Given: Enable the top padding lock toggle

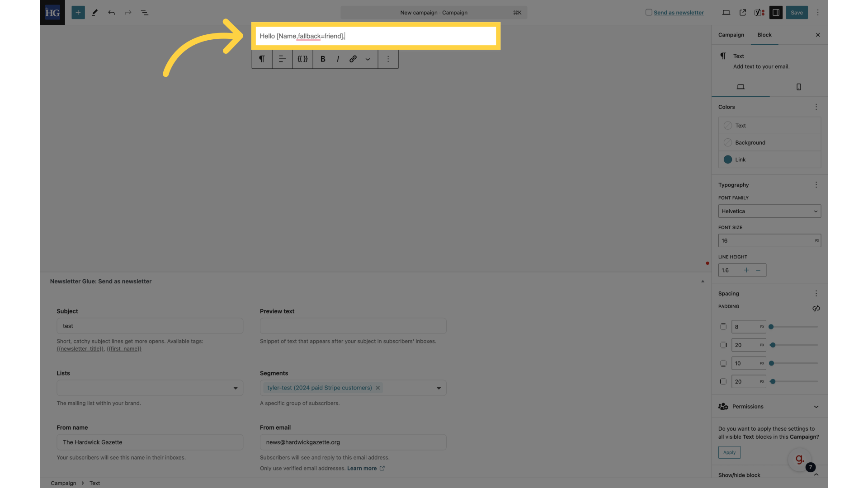Looking at the screenshot, I should coord(723,327).
